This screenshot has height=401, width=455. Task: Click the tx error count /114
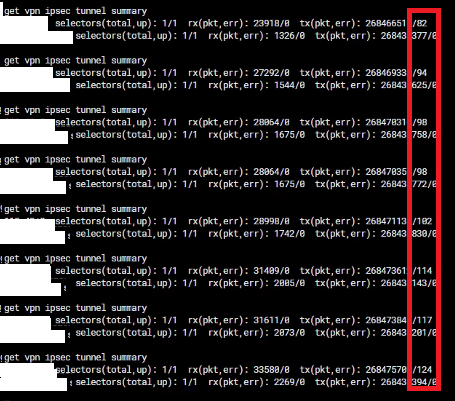(x=422, y=271)
